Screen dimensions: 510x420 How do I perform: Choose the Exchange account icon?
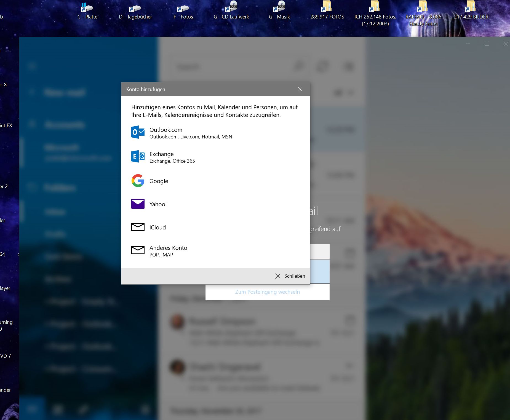[x=138, y=156]
